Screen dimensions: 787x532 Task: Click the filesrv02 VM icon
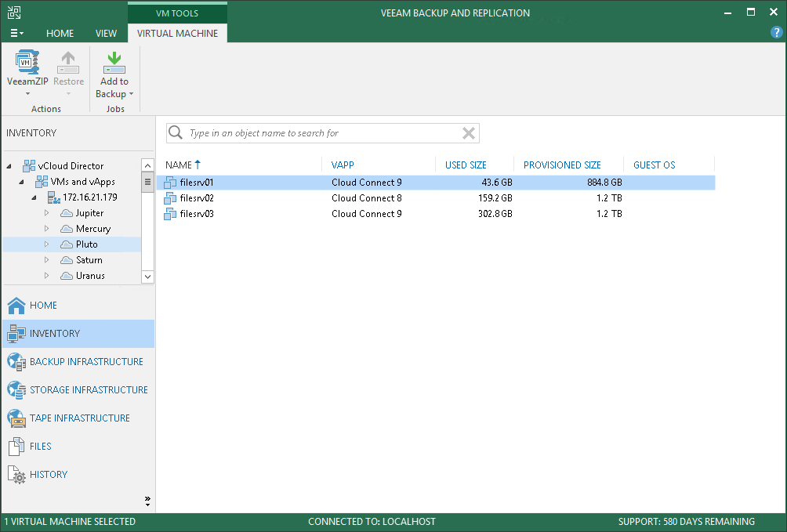click(170, 197)
